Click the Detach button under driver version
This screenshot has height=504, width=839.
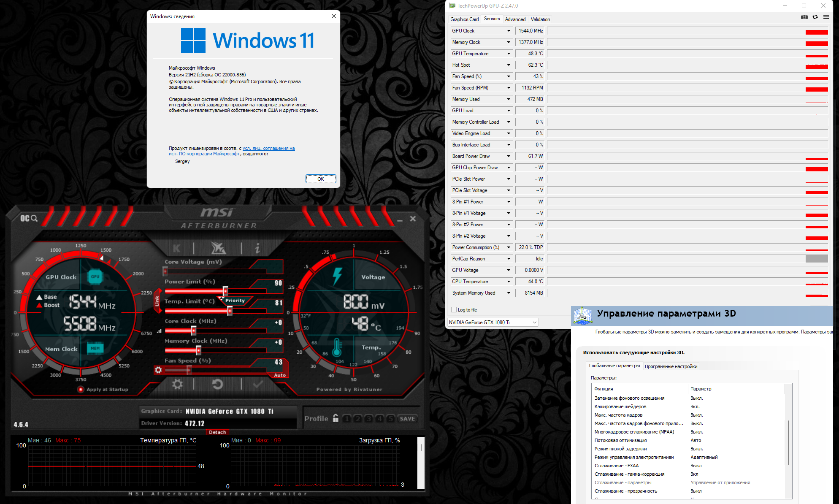click(x=217, y=432)
